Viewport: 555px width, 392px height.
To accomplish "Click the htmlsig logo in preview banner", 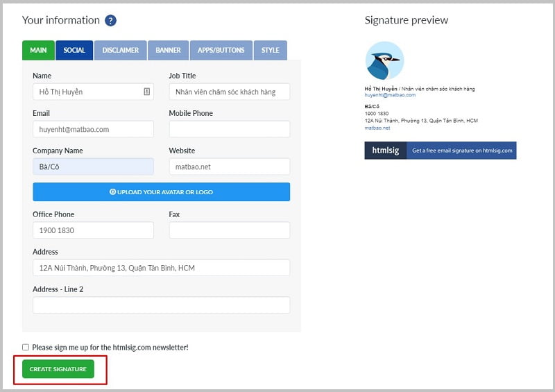I will [386, 151].
